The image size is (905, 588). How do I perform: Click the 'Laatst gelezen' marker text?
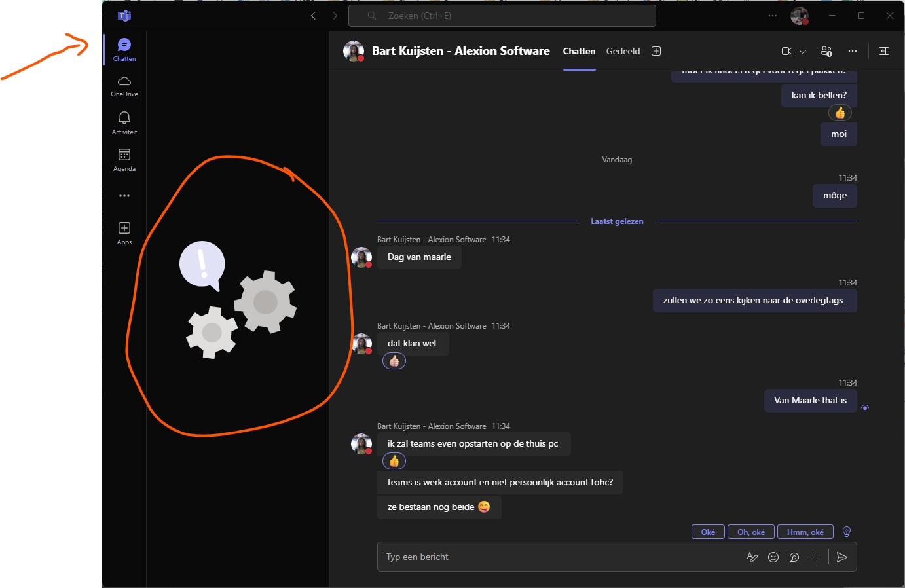pos(617,221)
